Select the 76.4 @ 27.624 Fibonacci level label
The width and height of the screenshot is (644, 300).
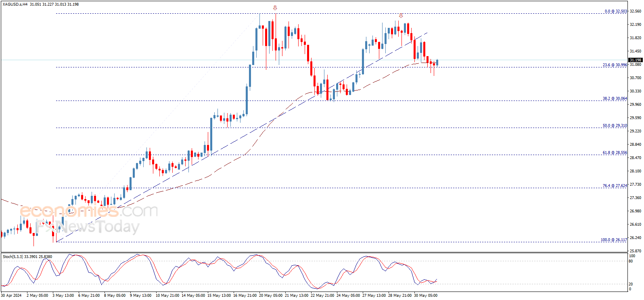pyautogui.click(x=615, y=186)
